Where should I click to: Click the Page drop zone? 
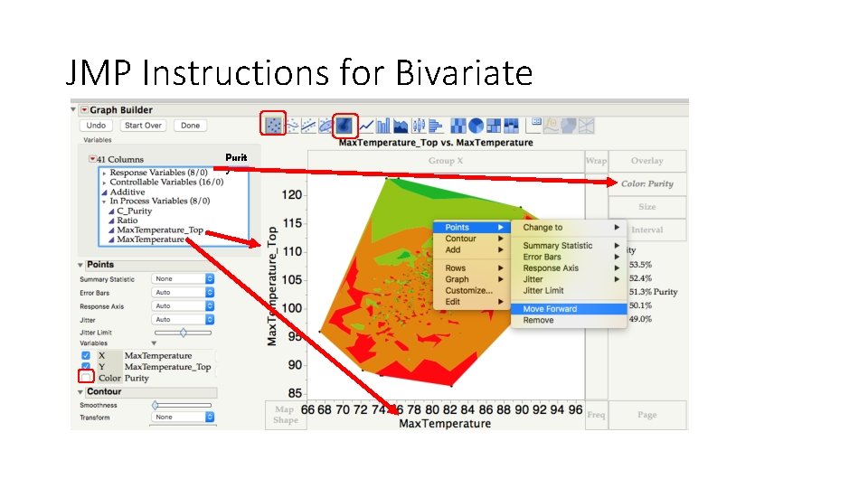coord(647,415)
